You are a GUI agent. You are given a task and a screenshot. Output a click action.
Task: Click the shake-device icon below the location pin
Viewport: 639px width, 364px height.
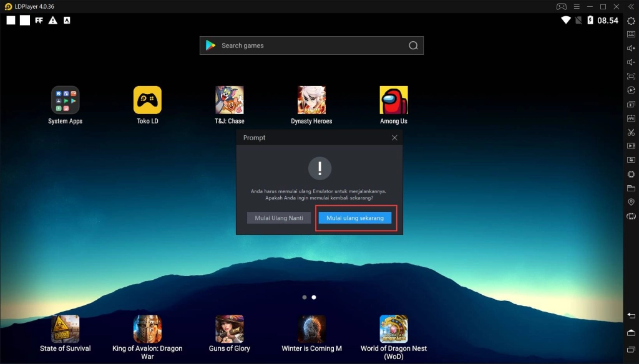click(x=631, y=216)
